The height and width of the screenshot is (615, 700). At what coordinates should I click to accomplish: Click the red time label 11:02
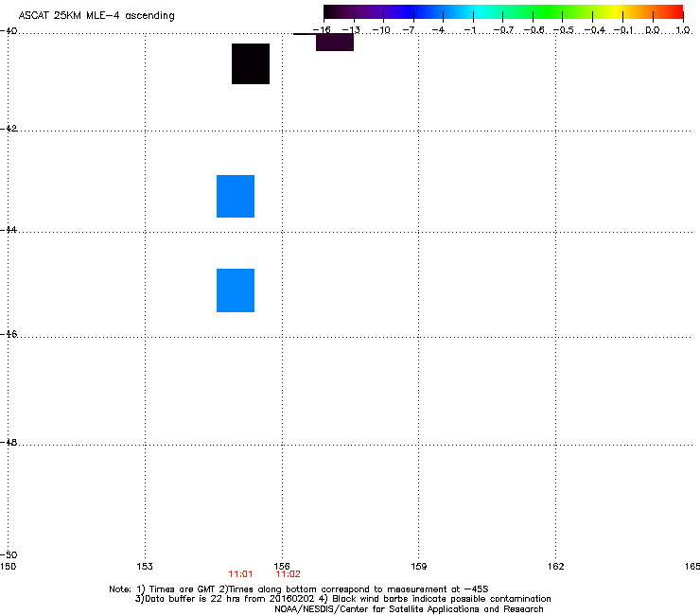(x=288, y=574)
